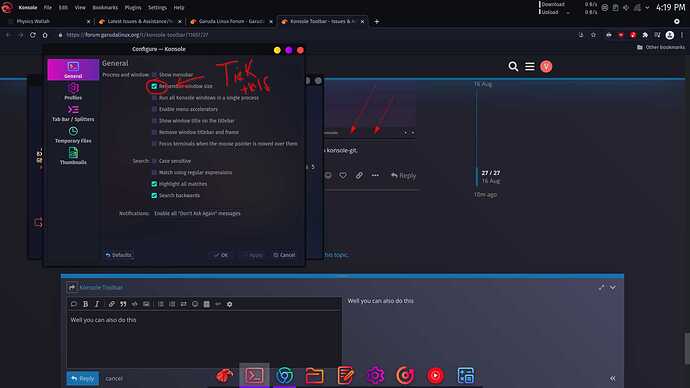Hide the preview pane with double chevron
Screen dimensions: 690x388
pyautogui.click(x=613, y=378)
